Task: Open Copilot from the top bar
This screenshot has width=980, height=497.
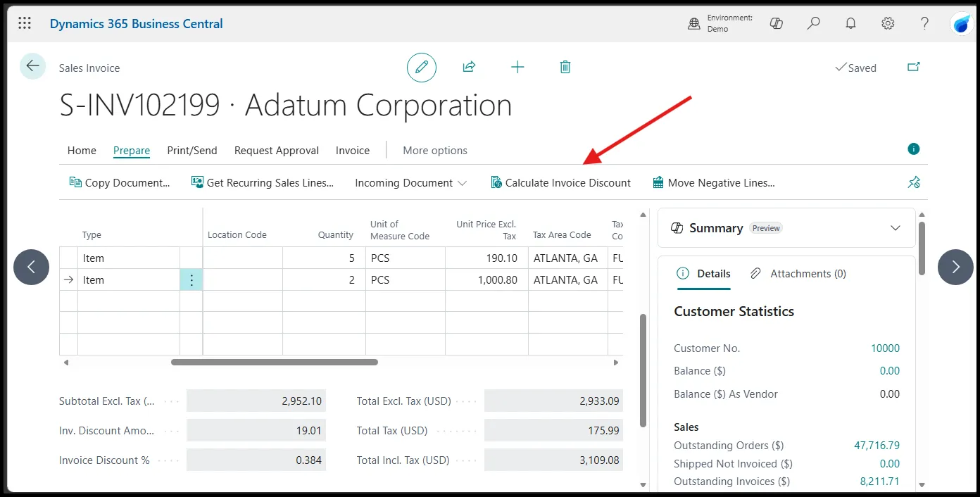Action: tap(777, 23)
